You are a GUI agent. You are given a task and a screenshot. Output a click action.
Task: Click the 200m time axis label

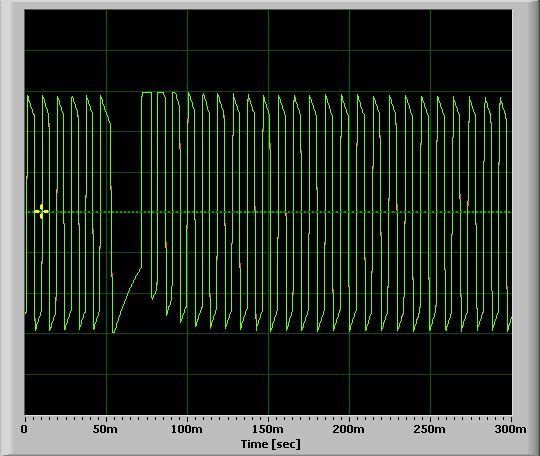[349, 429]
